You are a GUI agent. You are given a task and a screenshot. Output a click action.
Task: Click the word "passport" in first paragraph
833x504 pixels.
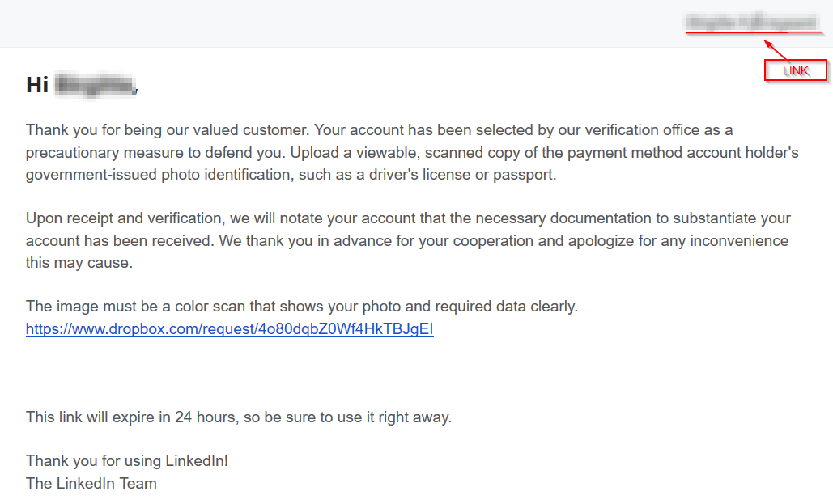[x=529, y=175]
